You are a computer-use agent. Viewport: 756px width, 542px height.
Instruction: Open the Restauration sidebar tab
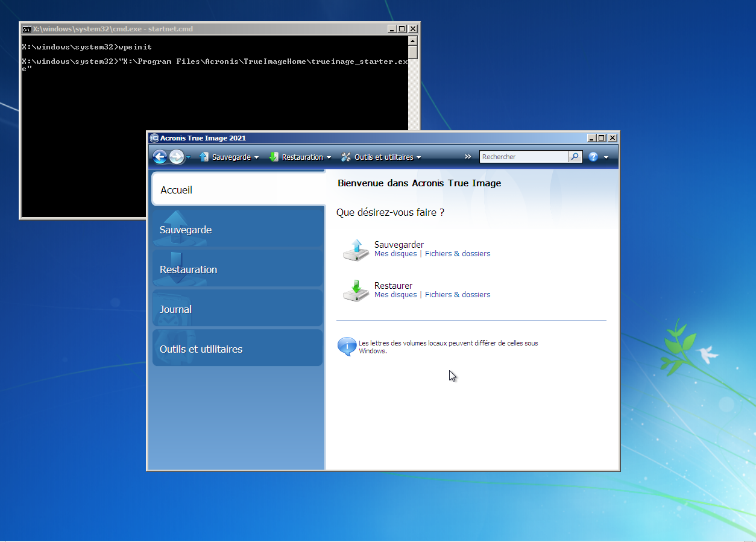point(238,269)
